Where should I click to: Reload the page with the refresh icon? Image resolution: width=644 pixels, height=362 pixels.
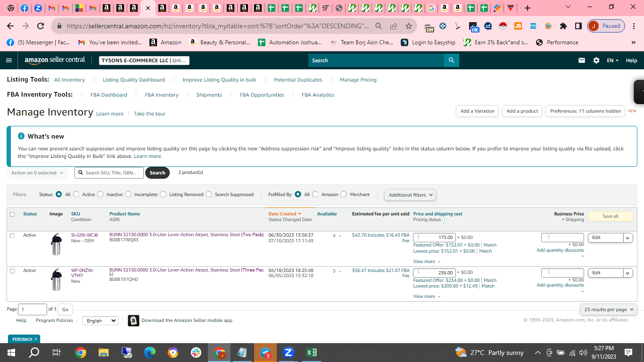41,26
